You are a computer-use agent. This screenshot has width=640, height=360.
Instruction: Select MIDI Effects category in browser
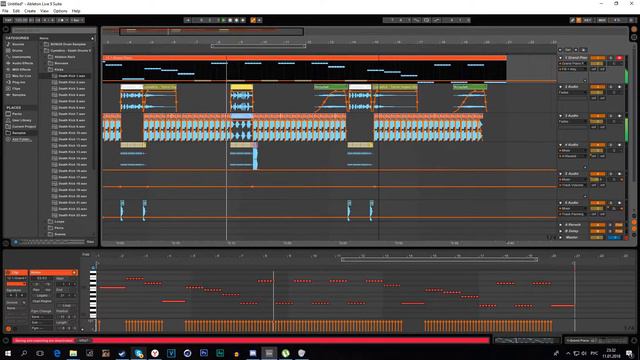point(22,69)
